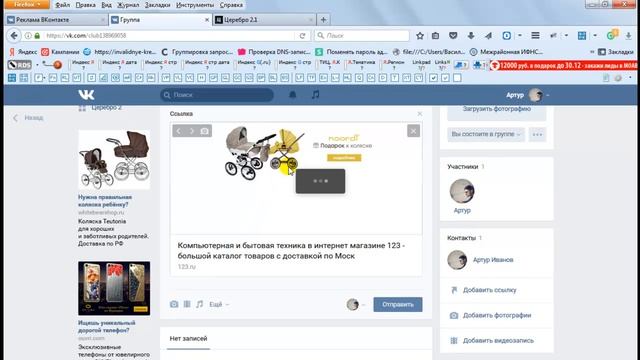Click Добавить фотографии link
The image size is (640, 360).
(x=497, y=316)
